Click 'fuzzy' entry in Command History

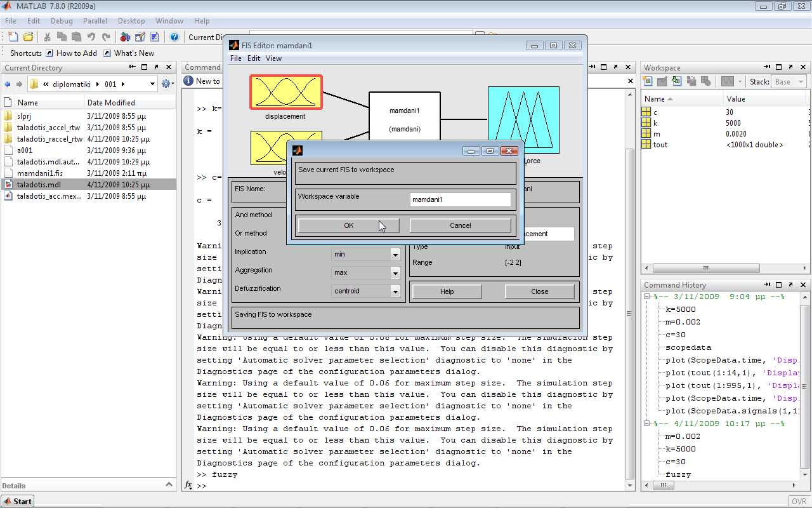678,474
